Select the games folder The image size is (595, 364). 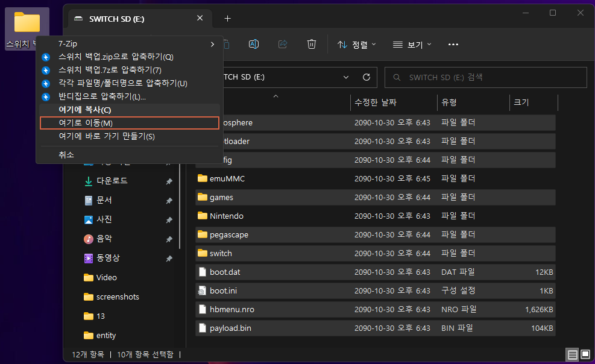pos(376,197)
